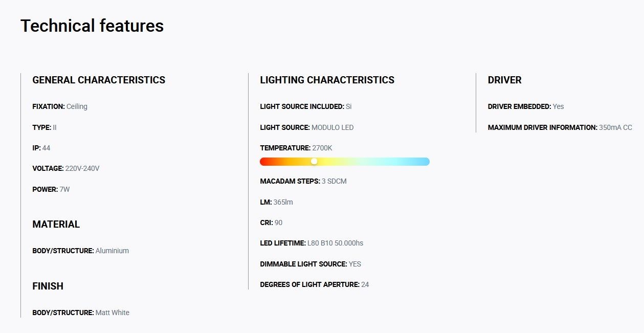
Task: Click the white temperature slider handle
Action: pyautogui.click(x=314, y=161)
